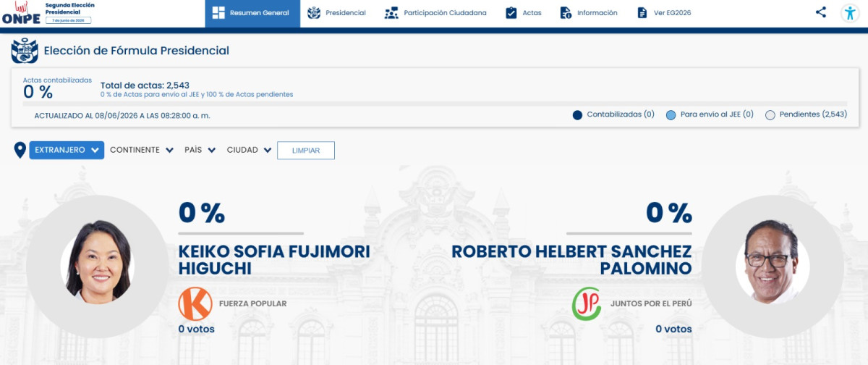Click the 0 % de Actas para envío al JEE text
The height and width of the screenshot is (365, 868).
[197, 95]
